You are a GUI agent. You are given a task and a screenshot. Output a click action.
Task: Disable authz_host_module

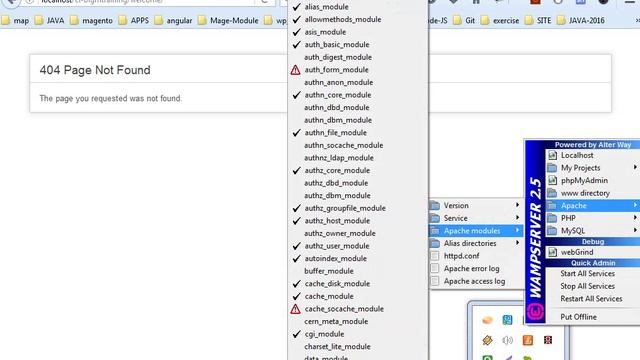point(337,221)
